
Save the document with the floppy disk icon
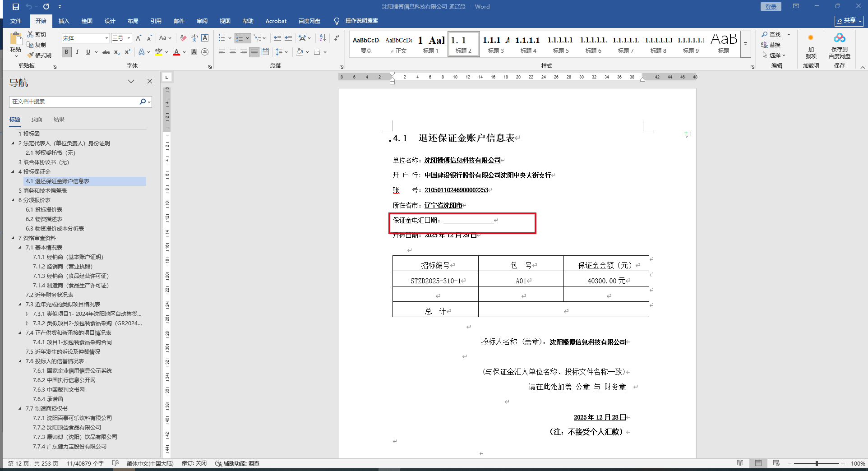pos(16,7)
